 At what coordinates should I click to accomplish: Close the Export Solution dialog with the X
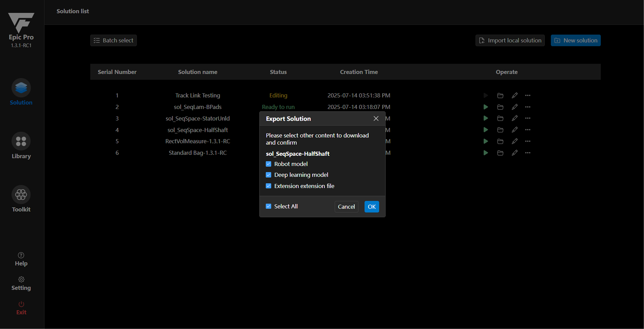point(376,119)
